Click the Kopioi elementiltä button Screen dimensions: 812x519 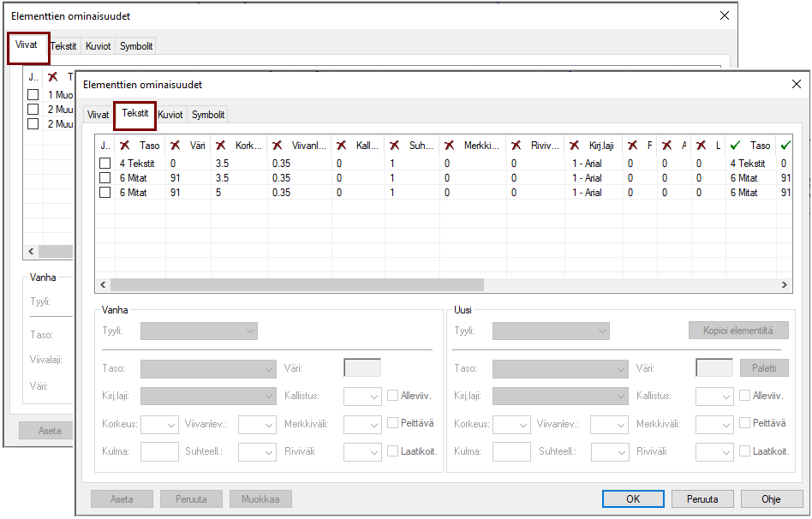click(x=738, y=331)
